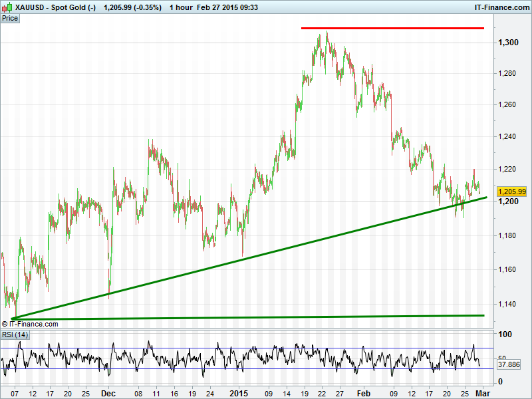
Task: Click the flat green support line
Action: pos(247,317)
